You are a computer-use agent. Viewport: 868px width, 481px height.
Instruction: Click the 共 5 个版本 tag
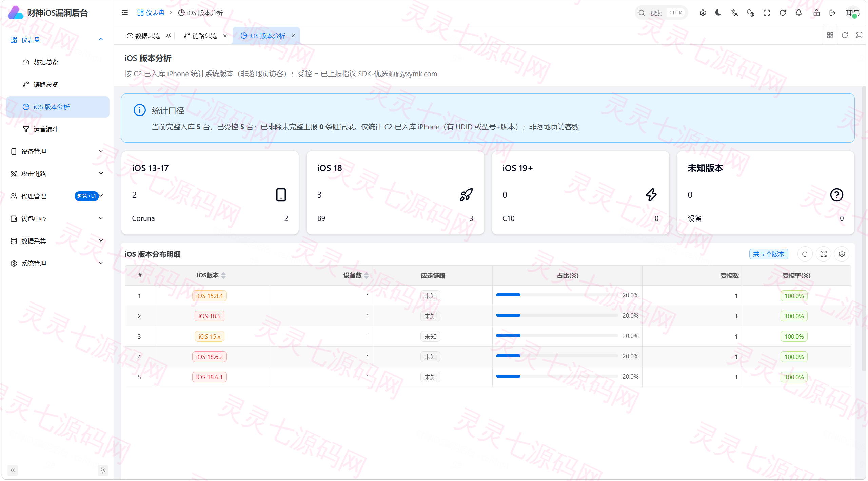769,254
